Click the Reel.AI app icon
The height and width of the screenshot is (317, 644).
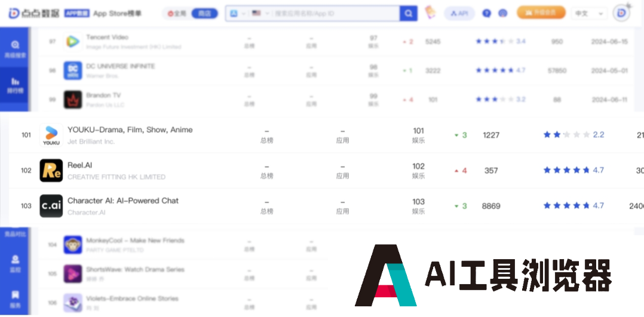[x=51, y=170]
